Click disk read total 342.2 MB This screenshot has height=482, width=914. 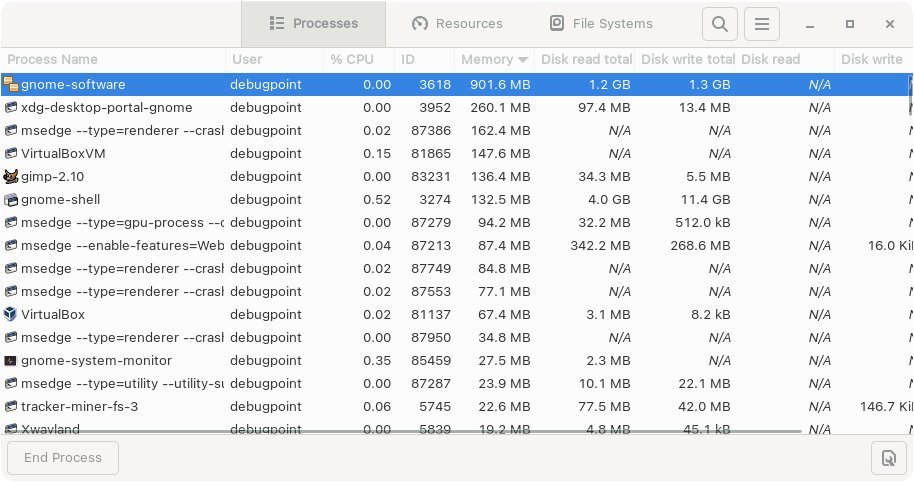(x=600, y=246)
